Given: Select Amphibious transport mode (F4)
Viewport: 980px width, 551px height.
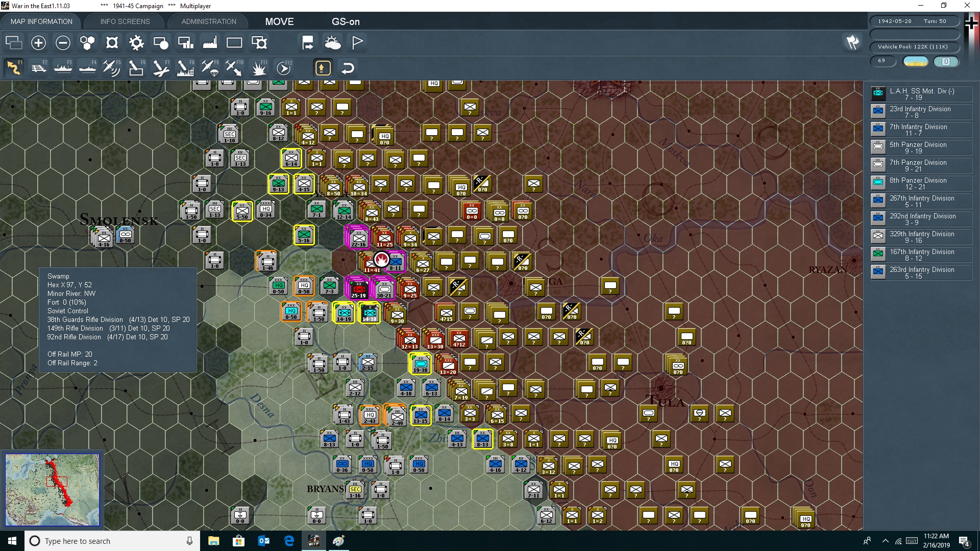Looking at the screenshot, I should (x=87, y=68).
